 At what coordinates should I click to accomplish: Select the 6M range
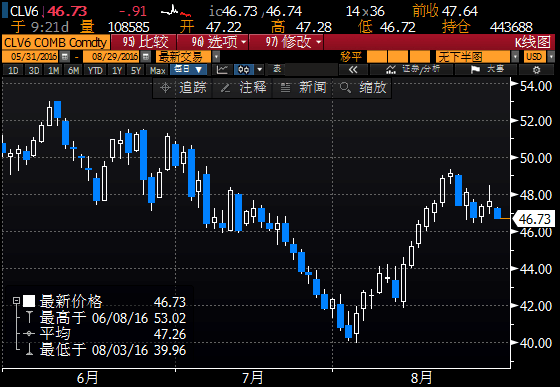74,70
